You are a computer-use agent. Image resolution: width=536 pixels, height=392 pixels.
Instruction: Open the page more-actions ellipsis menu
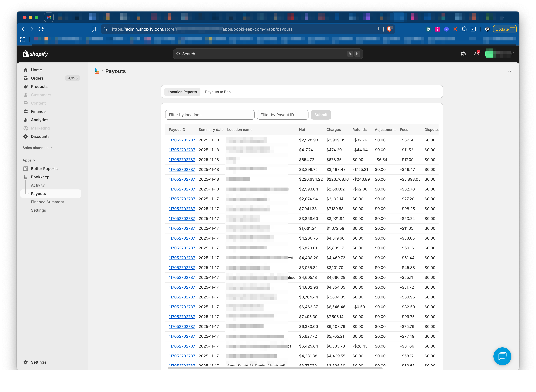click(x=510, y=71)
